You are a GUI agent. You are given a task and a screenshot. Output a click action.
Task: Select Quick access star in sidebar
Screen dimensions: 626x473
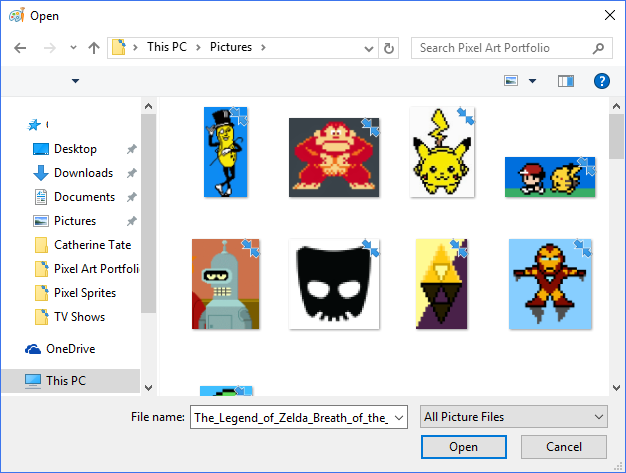(x=34, y=125)
